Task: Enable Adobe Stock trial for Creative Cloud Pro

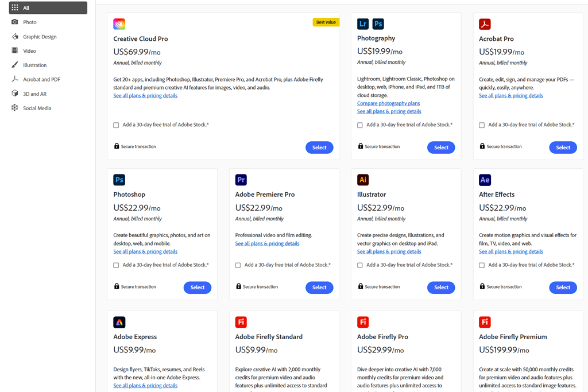Action: [x=116, y=125]
